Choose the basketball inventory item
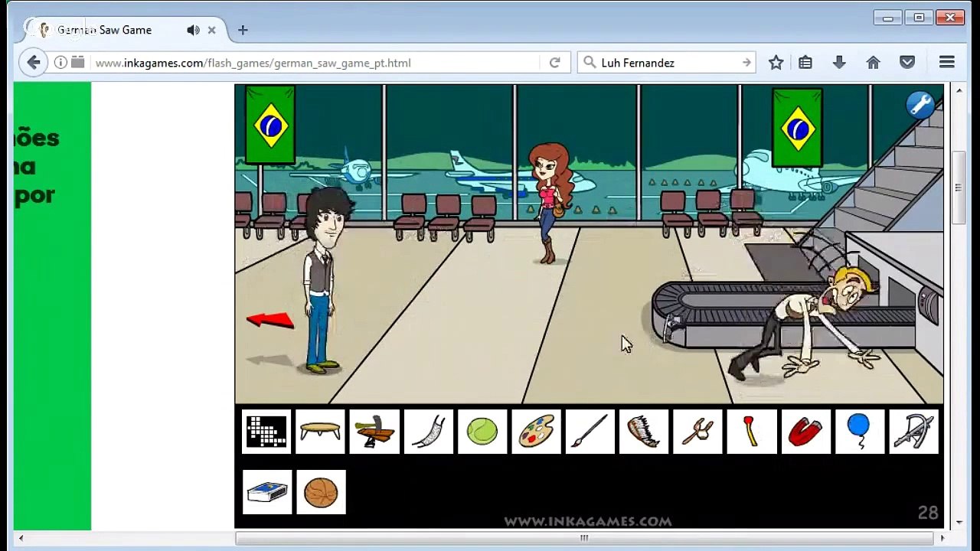The width and height of the screenshot is (980, 551). click(320, 492)
